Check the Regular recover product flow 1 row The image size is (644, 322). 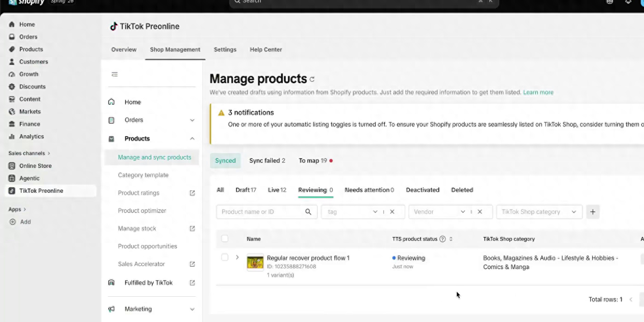point(224,257)
